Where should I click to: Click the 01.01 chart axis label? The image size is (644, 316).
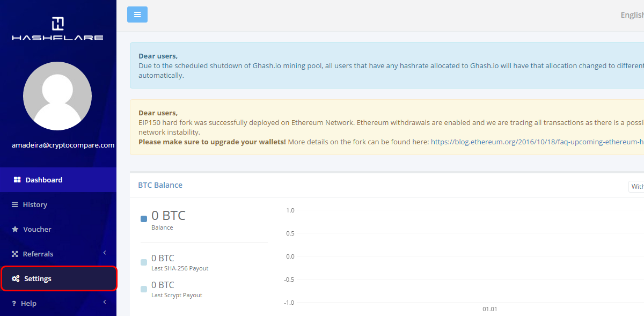490,309
